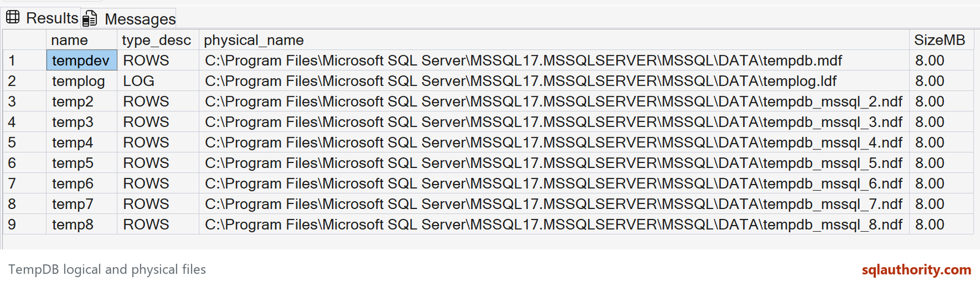Viewport: 980px width, 285px height.
Task: Select the tempdb_mssql_4.ndf path cell
Action: click(x=554, y=142)
